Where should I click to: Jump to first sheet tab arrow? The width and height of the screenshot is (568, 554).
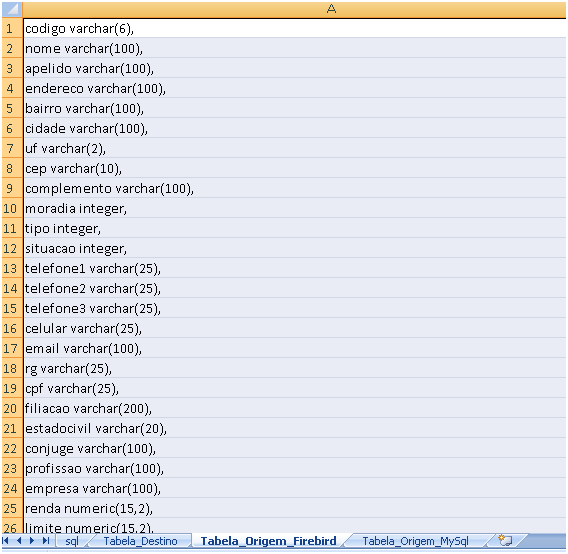pyautogui.click(x=5, y=541)
